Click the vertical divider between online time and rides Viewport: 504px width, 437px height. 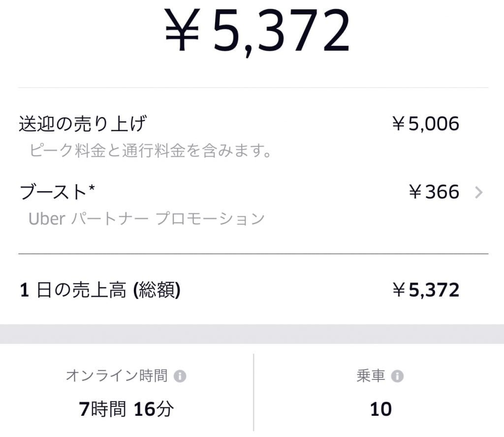pos(254,394)
